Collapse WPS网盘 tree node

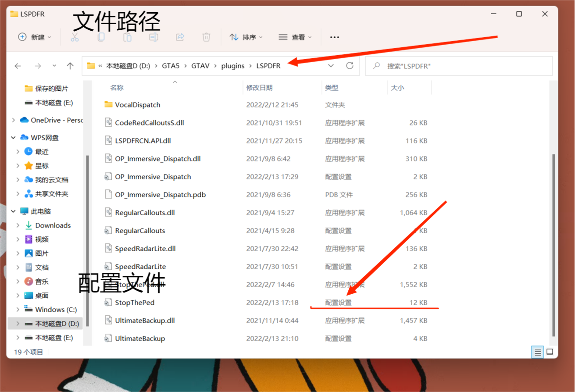click(x=14, y=138)
